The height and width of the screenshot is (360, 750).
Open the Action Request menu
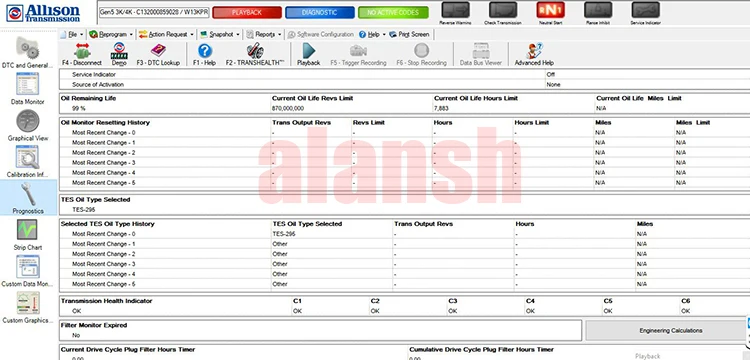167,34
